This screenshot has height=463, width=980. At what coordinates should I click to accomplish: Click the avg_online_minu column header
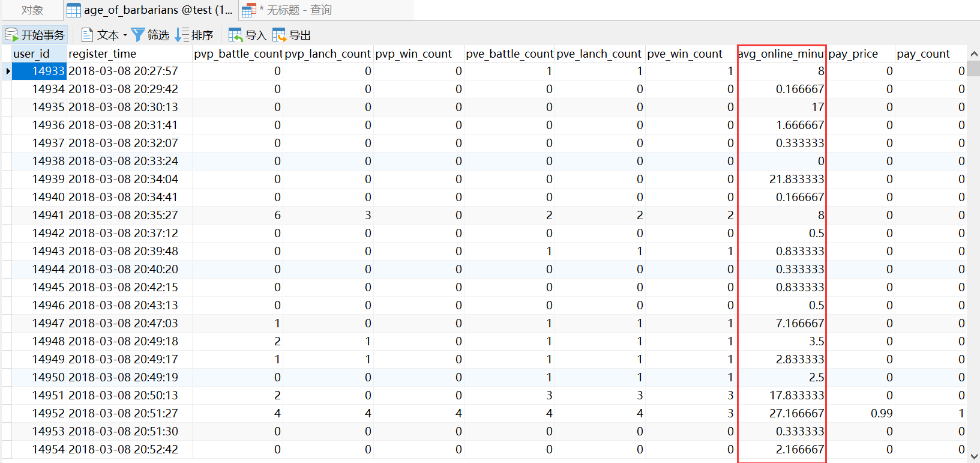coord(781,53)
